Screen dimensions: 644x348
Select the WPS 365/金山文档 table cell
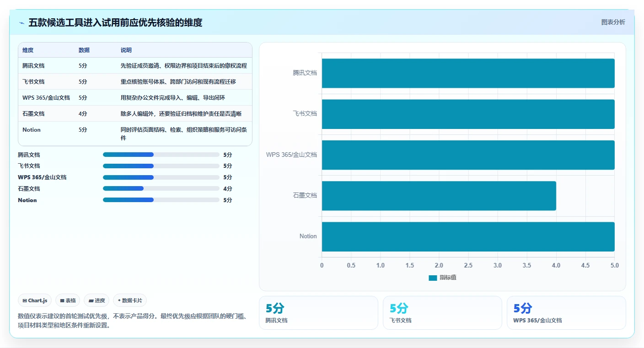pyautogui.click(x=46, y=97)
